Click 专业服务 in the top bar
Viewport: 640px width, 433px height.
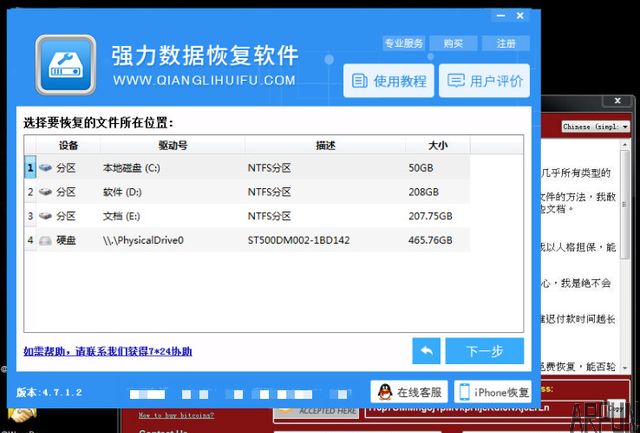point(404,43)
